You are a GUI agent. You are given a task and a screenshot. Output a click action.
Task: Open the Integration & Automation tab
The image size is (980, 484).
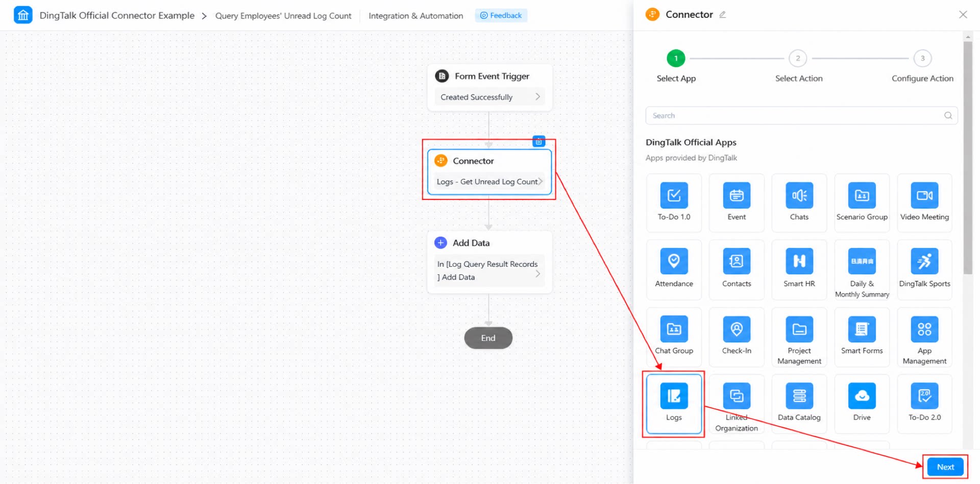click(x=415, y=16)
